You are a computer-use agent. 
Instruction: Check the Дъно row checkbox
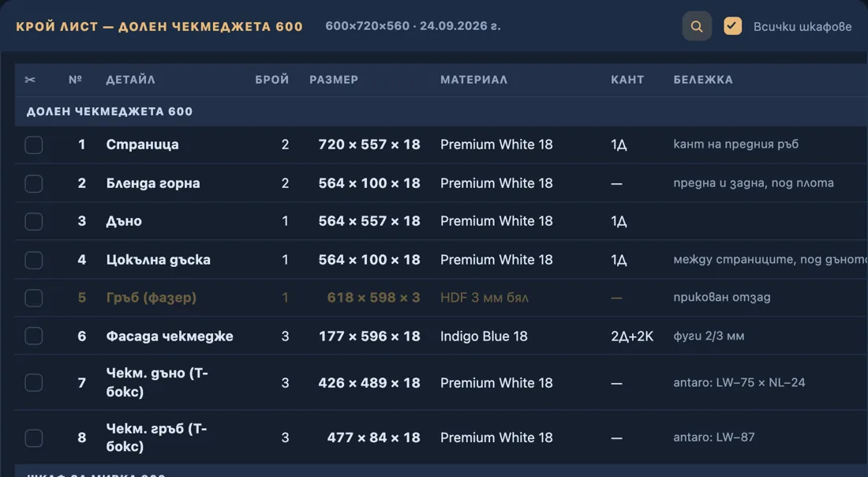34,221
